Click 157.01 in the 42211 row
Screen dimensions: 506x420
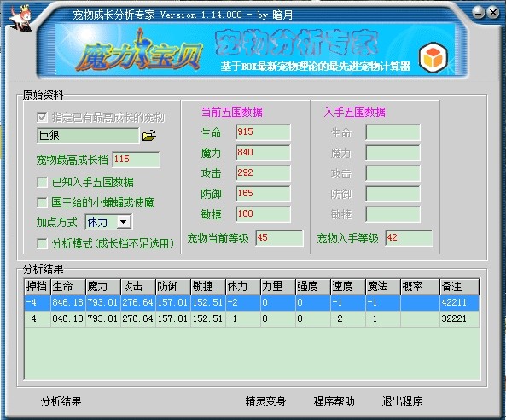tap(173, 303)
